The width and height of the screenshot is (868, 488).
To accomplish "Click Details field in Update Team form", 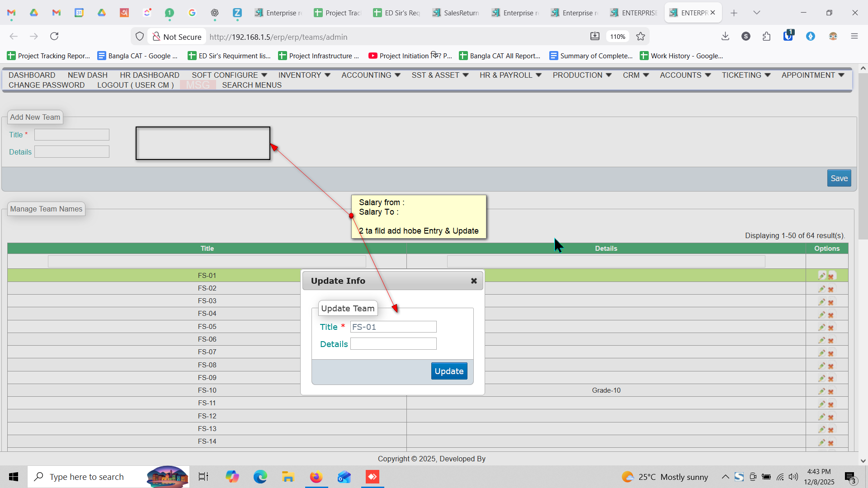I will [393, 344].
